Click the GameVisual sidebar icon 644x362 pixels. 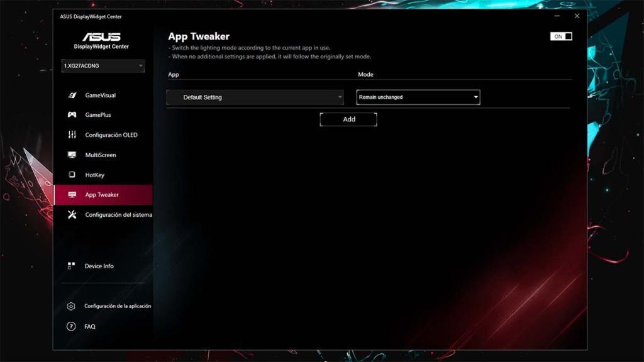pyautogui.click(x=72, y=96)
